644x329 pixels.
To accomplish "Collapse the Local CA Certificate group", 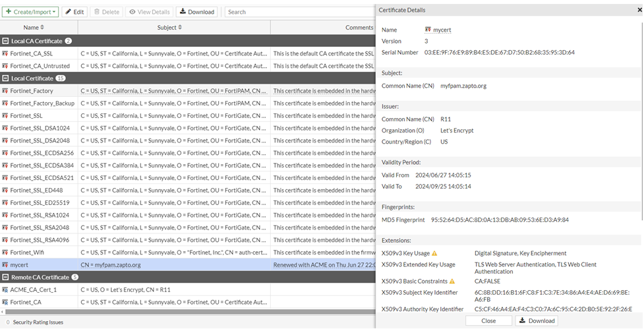I will [x=5, y=41].
